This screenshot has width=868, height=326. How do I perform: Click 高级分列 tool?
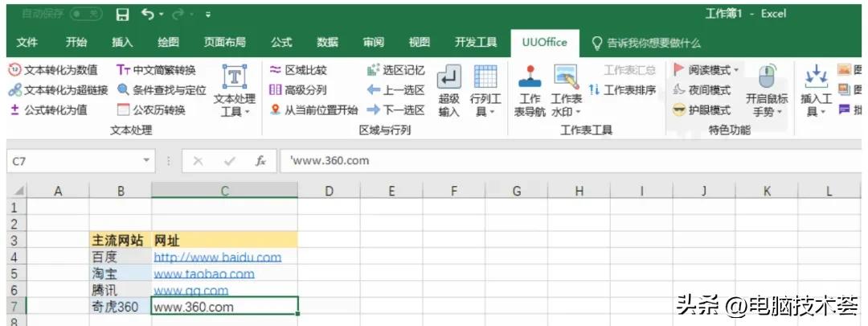298,90
